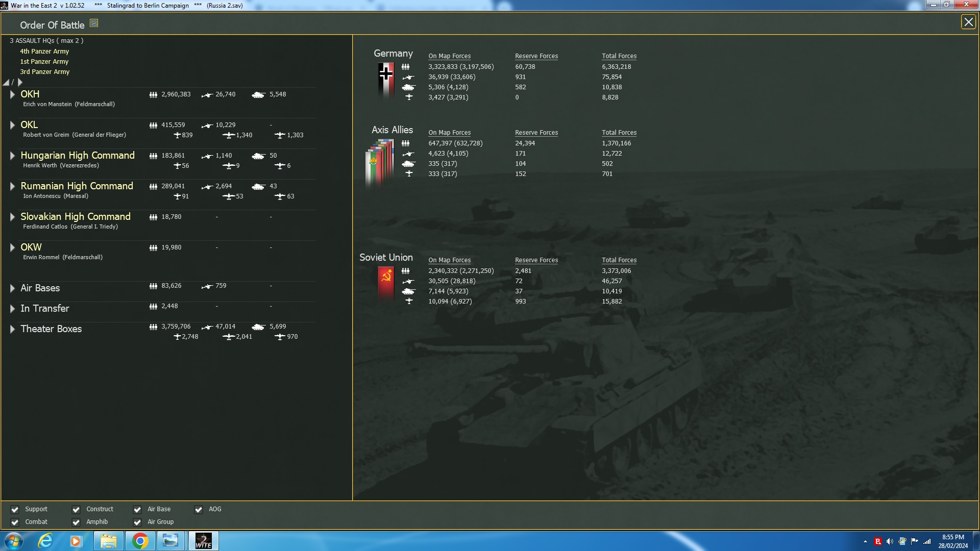Toggle the Amphib checkbox
Image resolution: width=980 pixels, height=551 pixels.
point(76,522)
